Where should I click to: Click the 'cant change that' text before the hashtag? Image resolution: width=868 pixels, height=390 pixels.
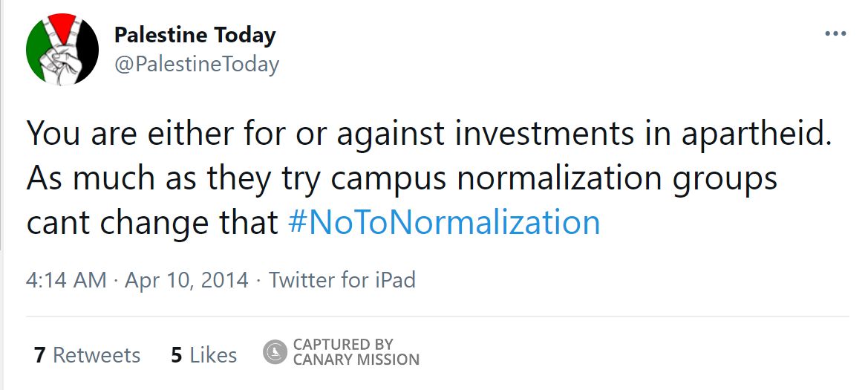tap(151, 223)
